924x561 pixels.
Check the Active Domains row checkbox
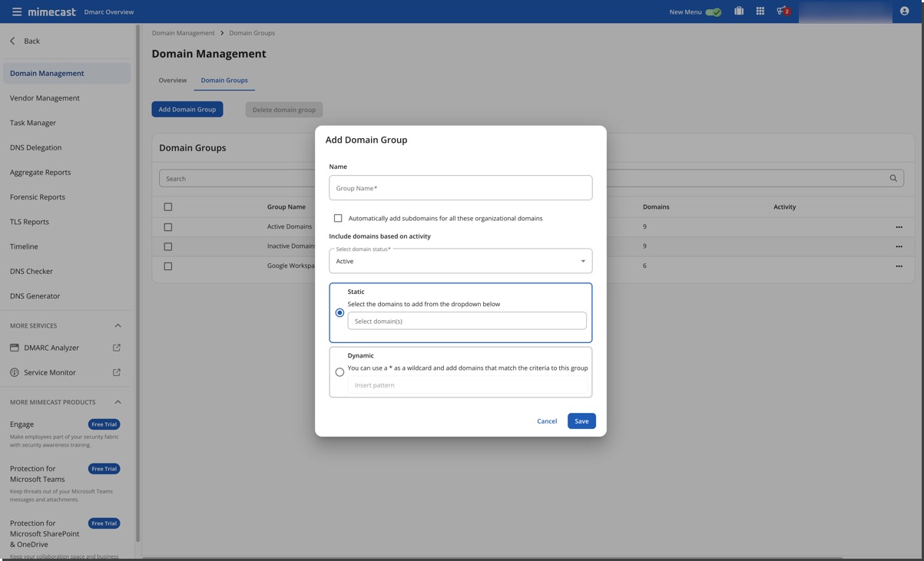(168, 227)
